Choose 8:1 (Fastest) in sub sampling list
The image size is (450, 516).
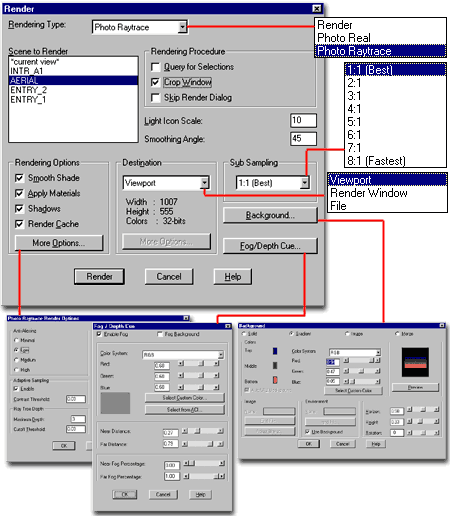pyautogui.click(x=395, y=161)
